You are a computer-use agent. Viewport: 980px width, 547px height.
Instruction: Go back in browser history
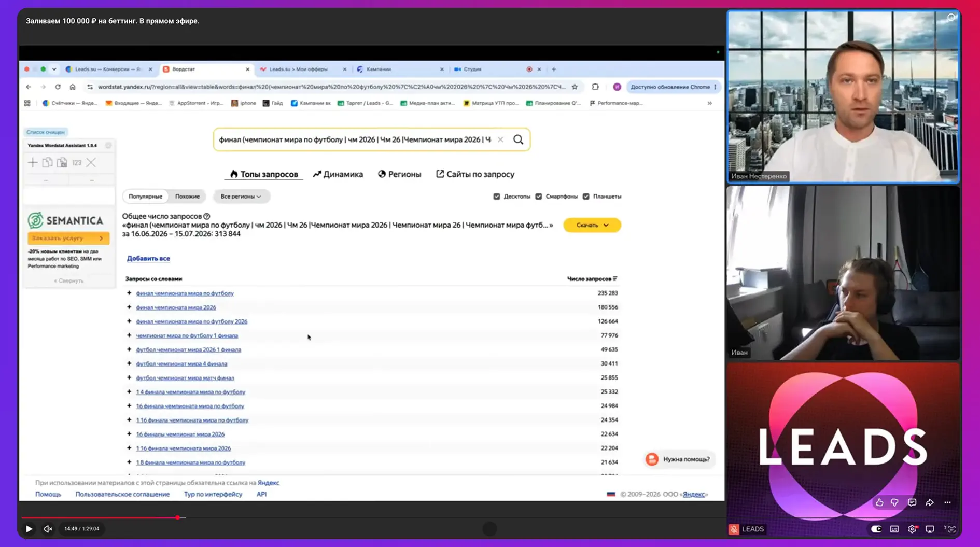pyautogui.click(x=29, y=87)
